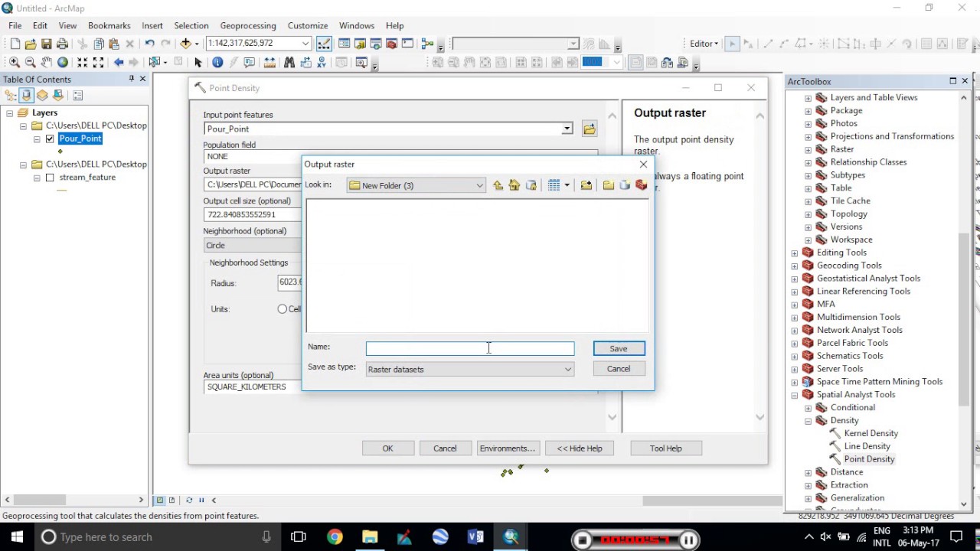Click the red toolbox icon in Output raster dialog
Screen dimensions: 980x551
point(642,185)
